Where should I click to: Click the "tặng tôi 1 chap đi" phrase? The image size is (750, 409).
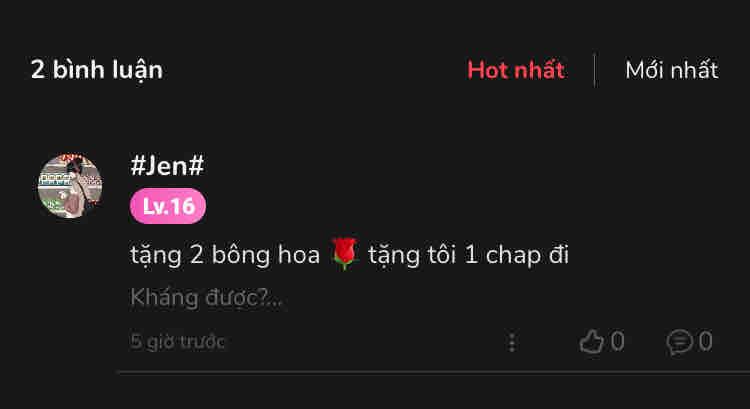tap(468, 255)
